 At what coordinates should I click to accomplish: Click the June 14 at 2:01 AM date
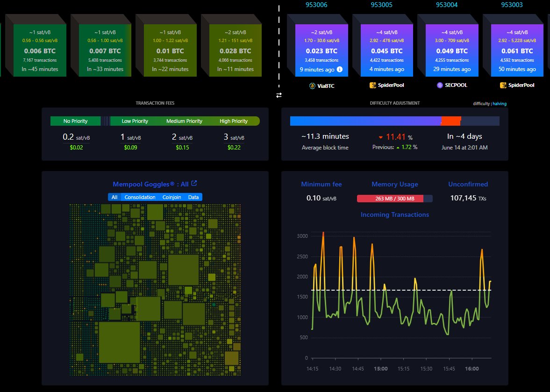coord(464,148)
